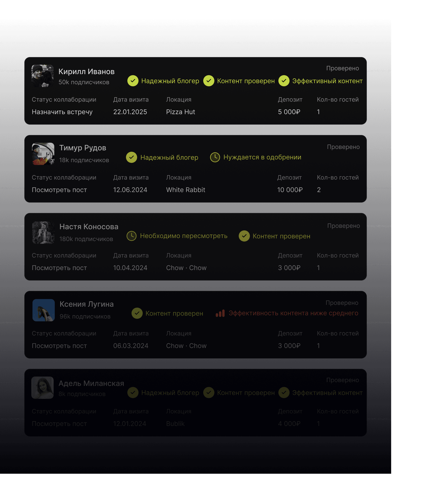Click Кирилл Иванов's Надежный блогер checkmark icon
This screenshot has height=493, width=448.
point(133,81)
